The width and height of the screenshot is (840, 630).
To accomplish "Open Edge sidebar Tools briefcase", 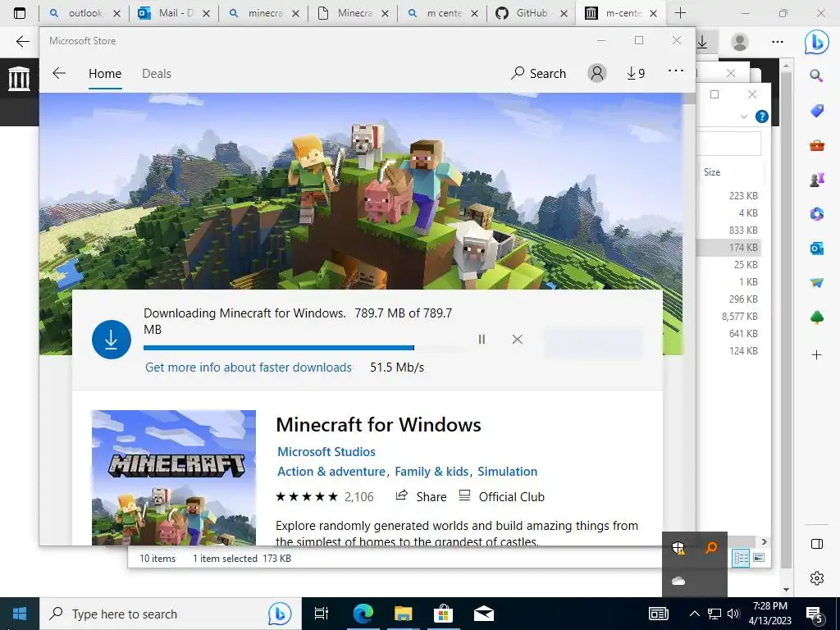I will click(816, 145).
